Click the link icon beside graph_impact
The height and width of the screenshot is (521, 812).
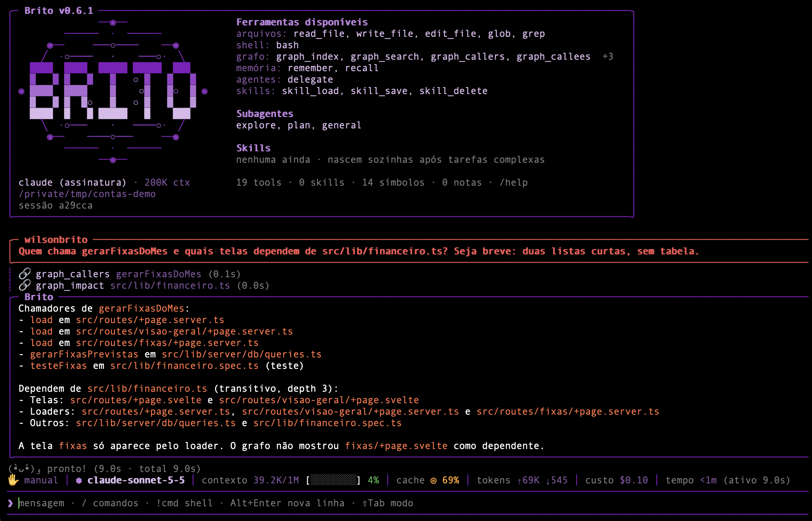[25, 285]
